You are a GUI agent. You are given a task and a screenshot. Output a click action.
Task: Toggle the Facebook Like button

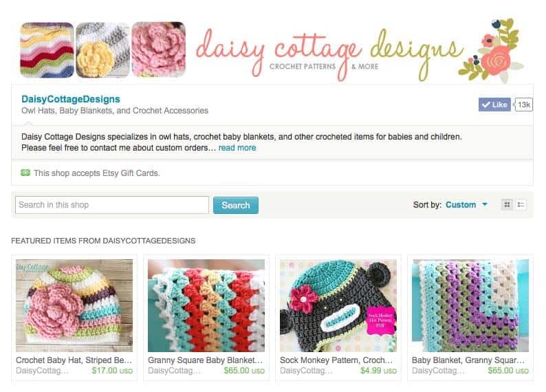[494, 105]
